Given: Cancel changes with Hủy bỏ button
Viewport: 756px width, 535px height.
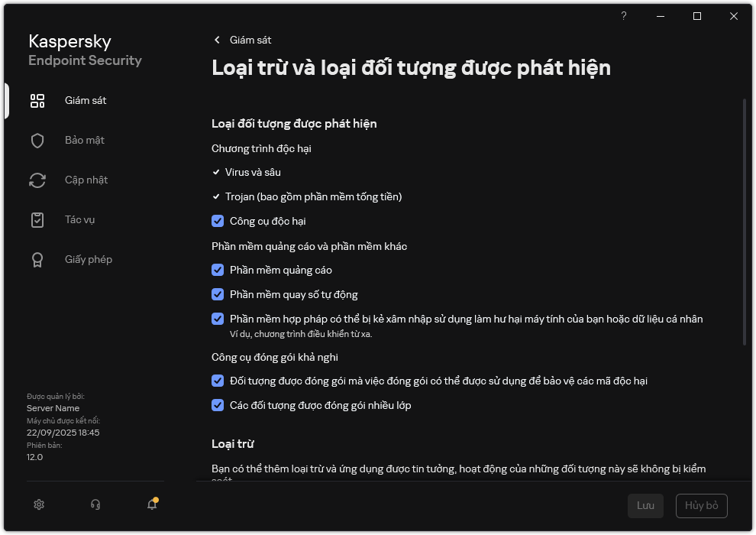Looking at the screenshot, I should point(702,506).
